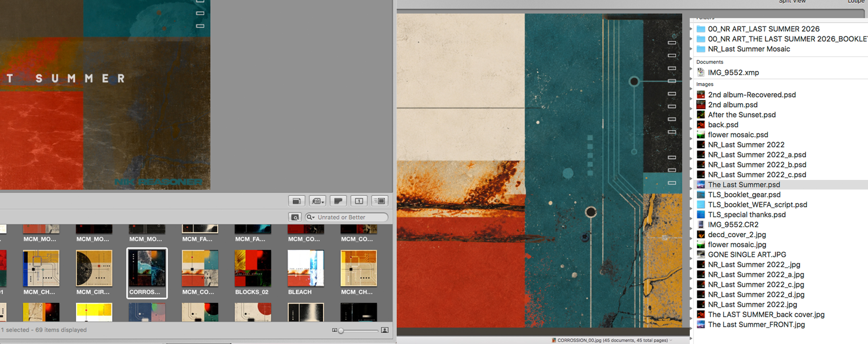Click the list and viewer layout button
Viewport: 868px width, 344px height.
point(380,201)
